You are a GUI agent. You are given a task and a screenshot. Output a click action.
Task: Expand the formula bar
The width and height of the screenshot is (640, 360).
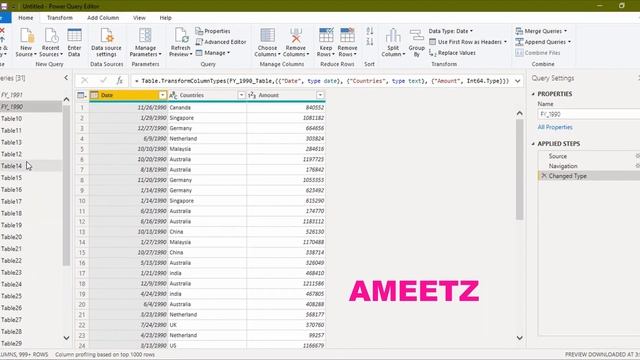[x=518, y=81]
